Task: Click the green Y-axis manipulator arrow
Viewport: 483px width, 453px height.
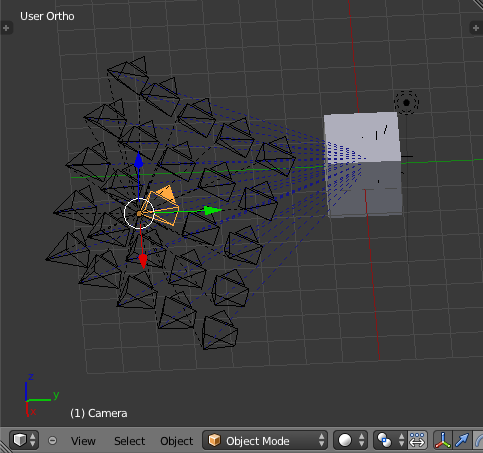Action: point(213,210)
